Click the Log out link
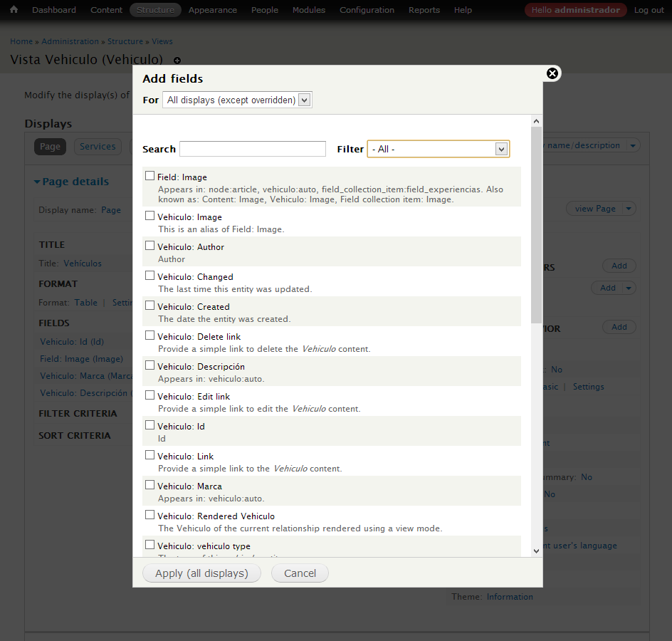 tap(649, 10)
